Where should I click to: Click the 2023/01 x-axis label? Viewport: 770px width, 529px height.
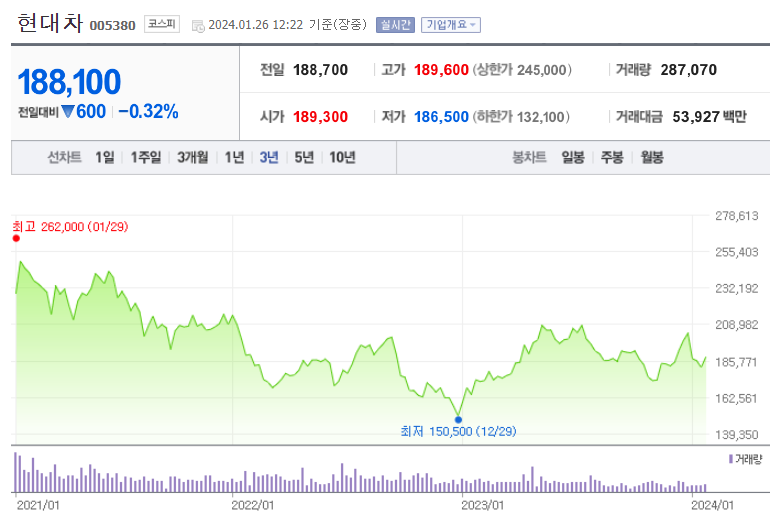click(x=482, y=505)
